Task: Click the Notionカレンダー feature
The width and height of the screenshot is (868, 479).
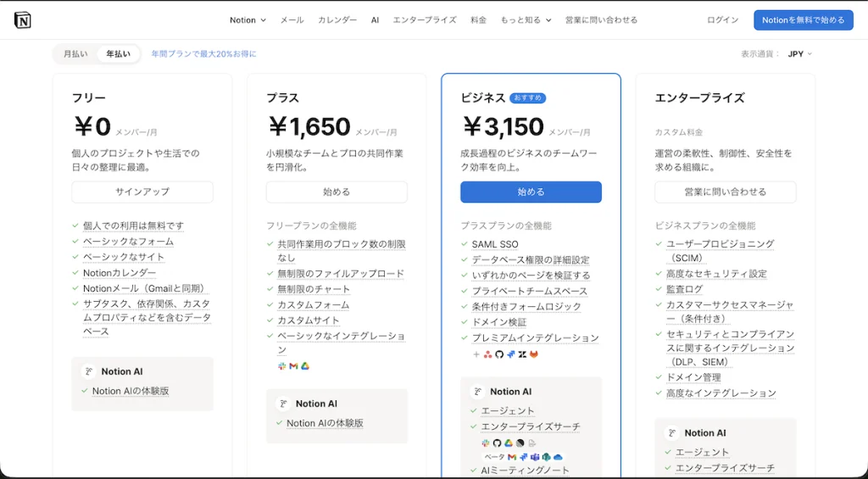Action: point(120,273)
